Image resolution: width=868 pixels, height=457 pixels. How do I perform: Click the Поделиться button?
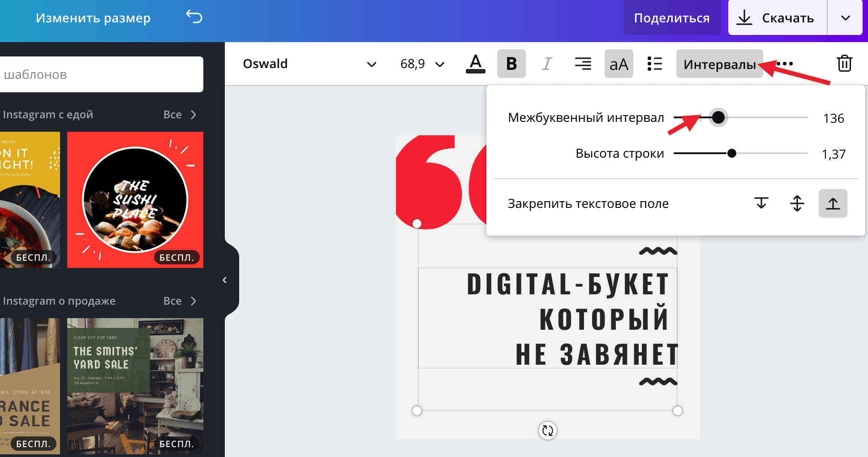tap(672, 17)
